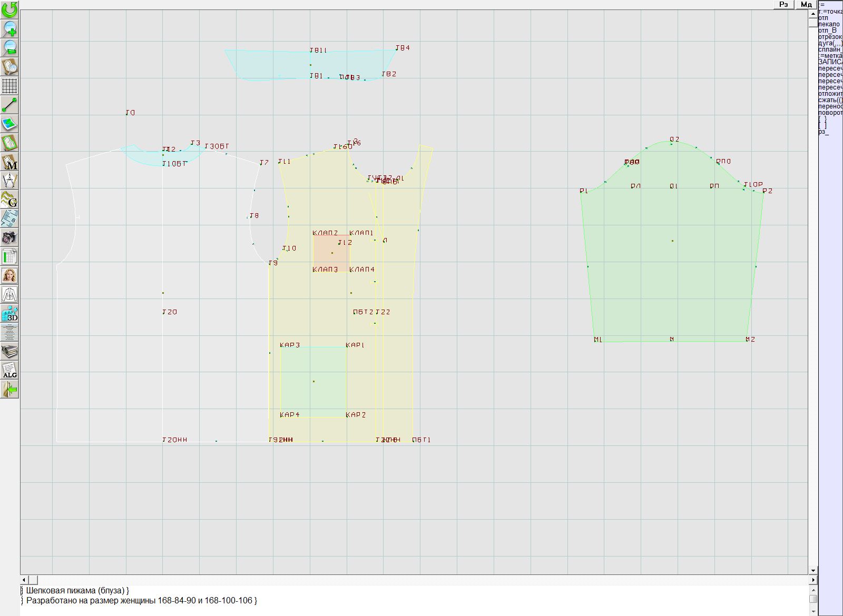Click the canvas vertical scrollbar down arrow

pyautogui.click(x=813, y=570)
